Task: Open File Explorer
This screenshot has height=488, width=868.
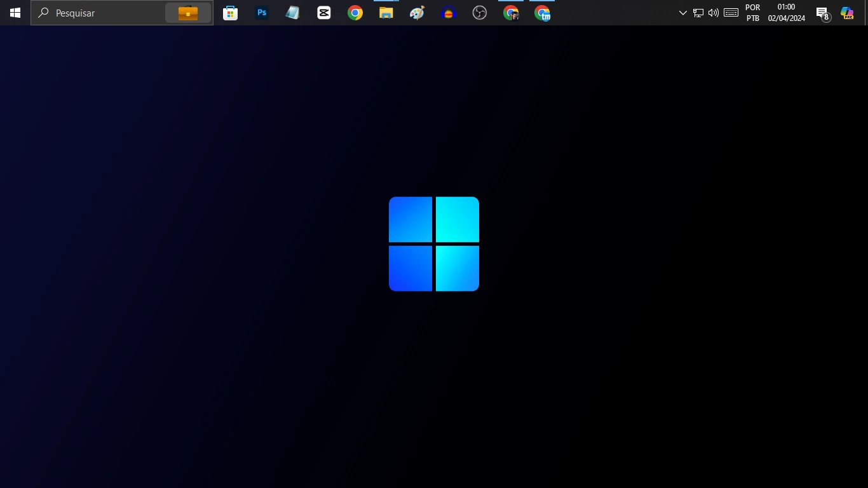Action: pos(386,13)
